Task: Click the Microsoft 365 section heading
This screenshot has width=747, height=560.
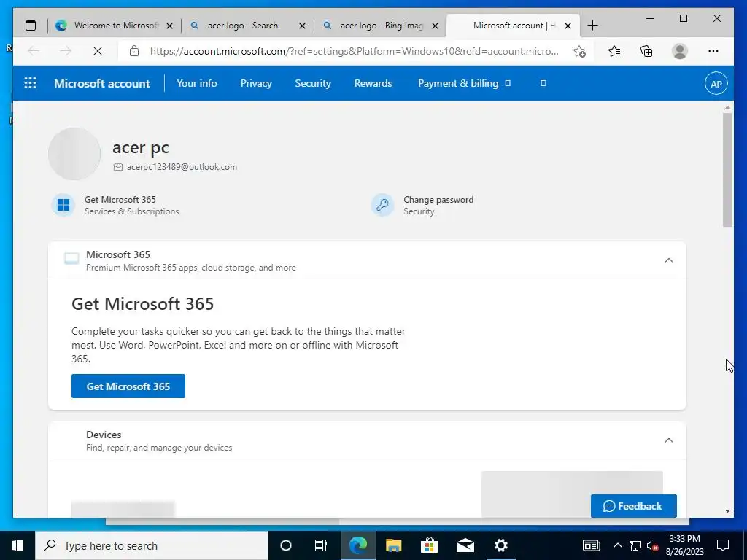Action: (x=117, y=254)
